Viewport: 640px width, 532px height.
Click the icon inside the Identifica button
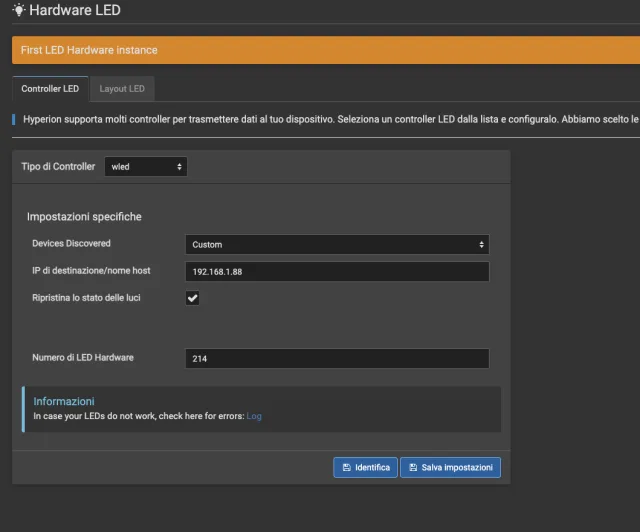346,467
